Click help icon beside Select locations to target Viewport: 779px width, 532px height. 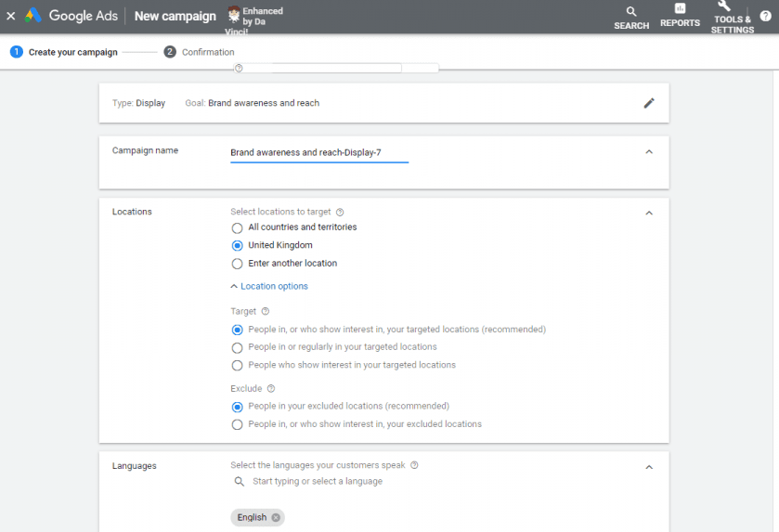340,213
